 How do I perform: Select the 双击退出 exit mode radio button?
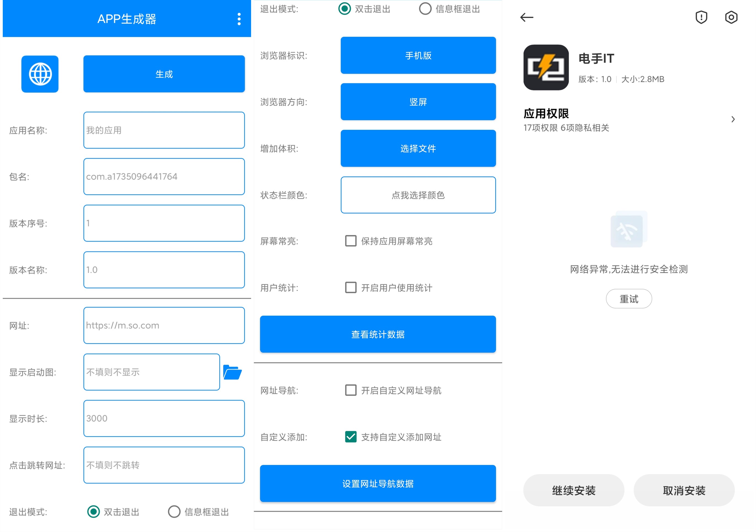[345, 9]
